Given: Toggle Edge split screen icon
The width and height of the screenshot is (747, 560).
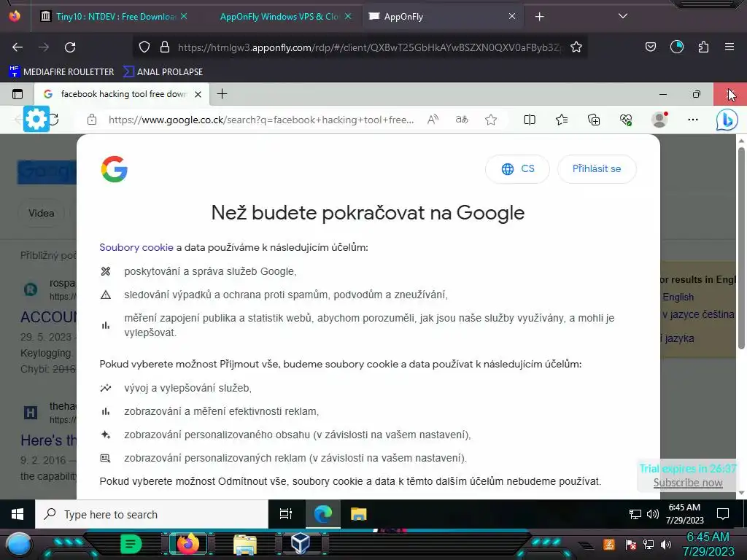Looking at the screenshot, I should coord(530,120).
